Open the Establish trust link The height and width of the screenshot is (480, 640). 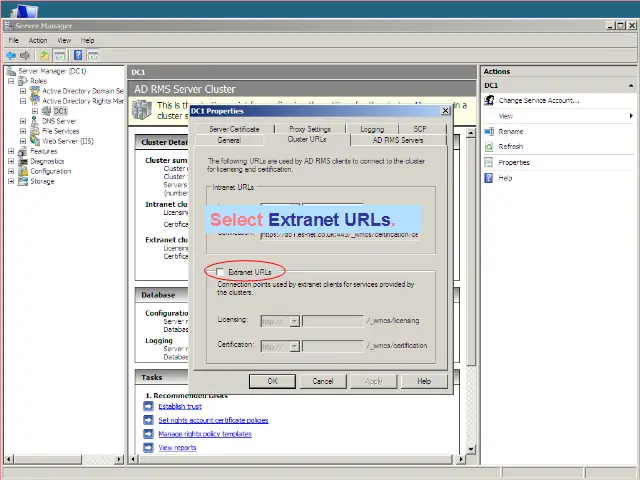[x=180, y=406]
